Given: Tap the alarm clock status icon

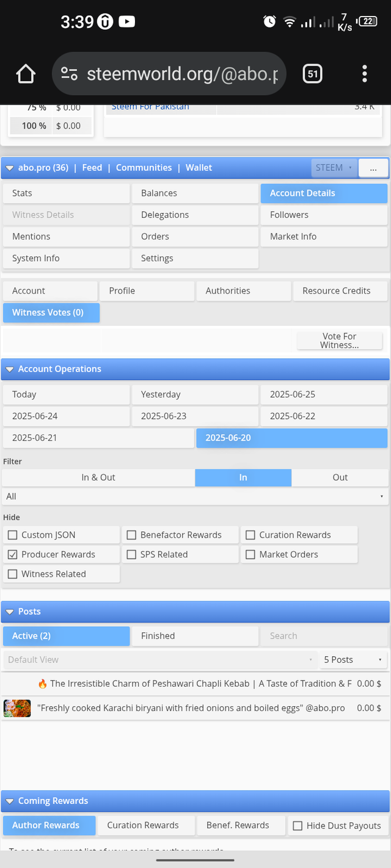Looking at the screenshot, I should pos(269,22).
